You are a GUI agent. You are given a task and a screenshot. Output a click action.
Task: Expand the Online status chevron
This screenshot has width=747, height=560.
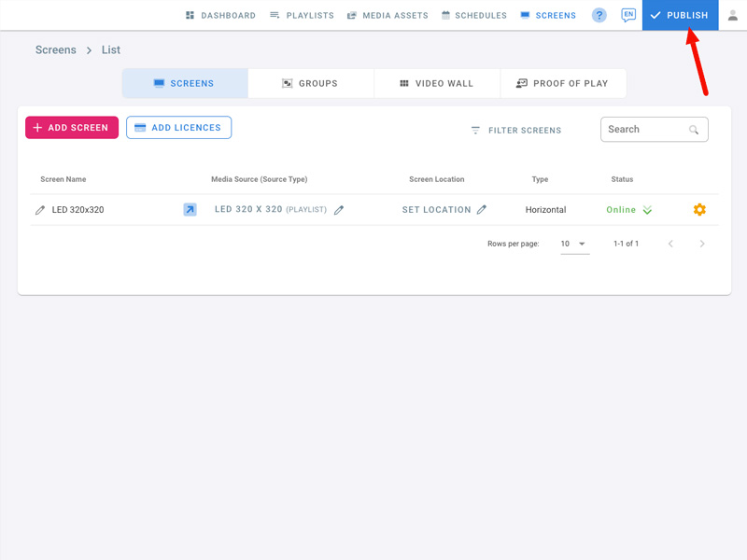click(647, 210)
